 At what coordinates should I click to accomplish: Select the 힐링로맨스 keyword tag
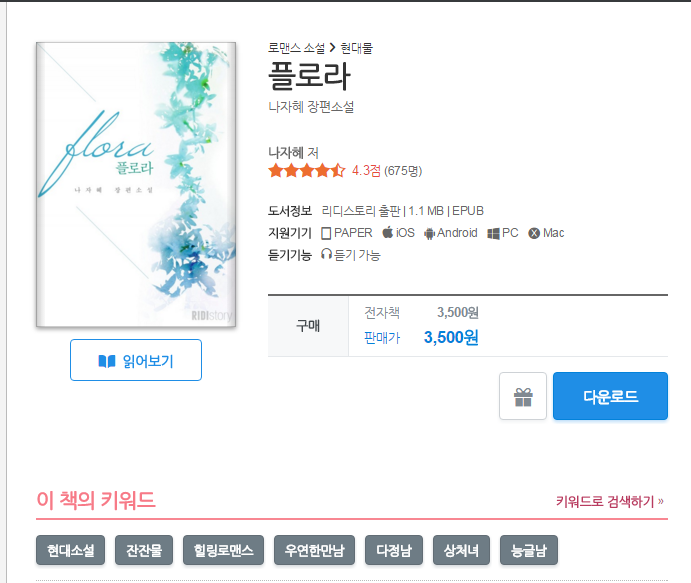[223, 550]
